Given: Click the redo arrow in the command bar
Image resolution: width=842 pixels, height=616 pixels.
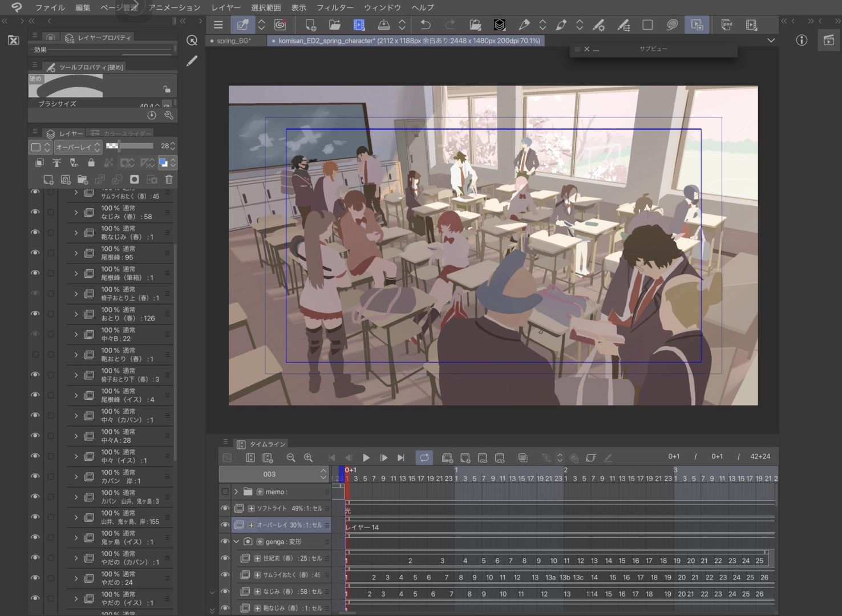Looking at the screenshot, I should click(450, 25).
